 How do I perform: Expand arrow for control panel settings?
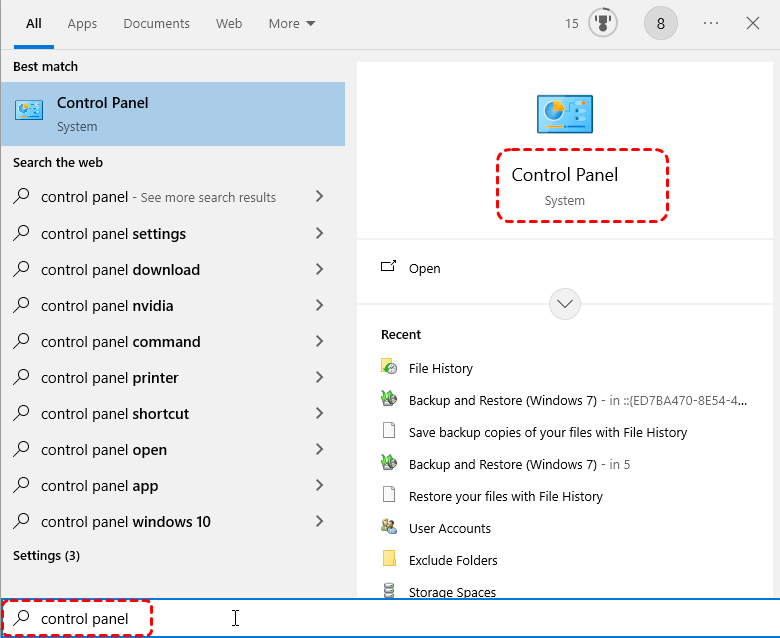(319, 233)
